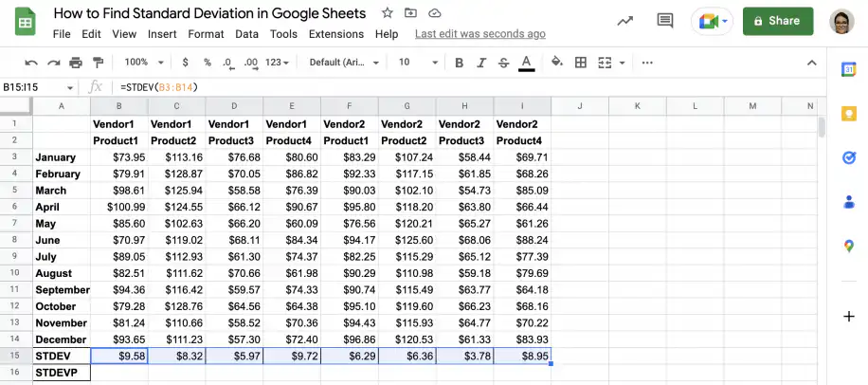
Task: Open the more number formats dropdown
Action: 278,63
